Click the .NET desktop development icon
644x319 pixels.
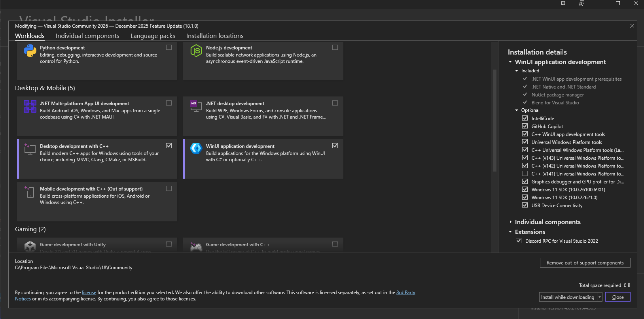coord(196,106)
